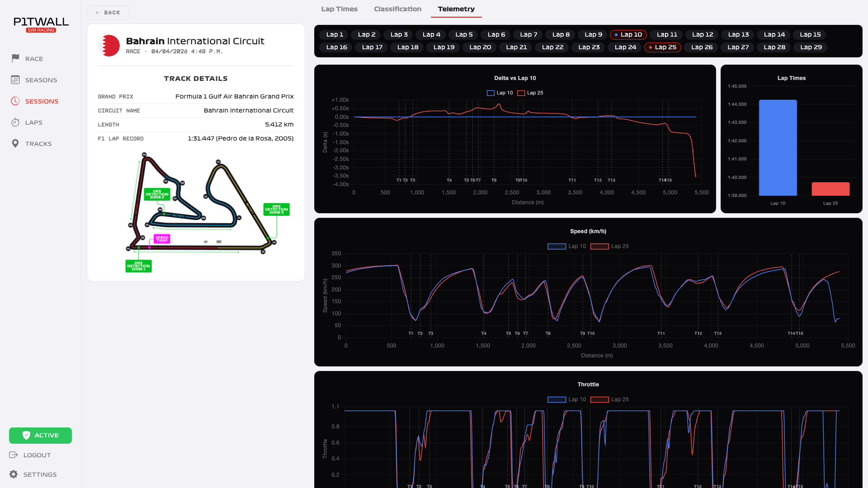
Task: Toggle Lap 2 telemetry selection
Action: click(x=367, y=34)
